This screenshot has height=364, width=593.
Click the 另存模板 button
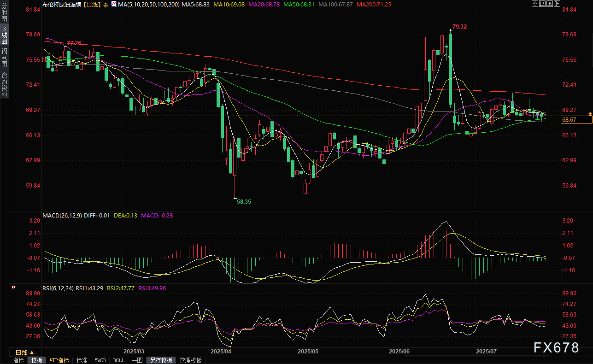click(161, 360)
